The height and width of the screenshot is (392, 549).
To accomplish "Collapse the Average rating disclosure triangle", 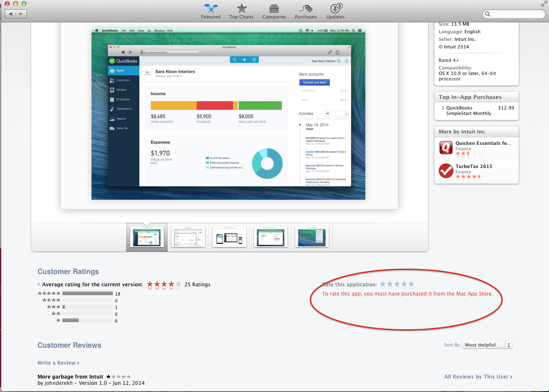I will [39, 285].
